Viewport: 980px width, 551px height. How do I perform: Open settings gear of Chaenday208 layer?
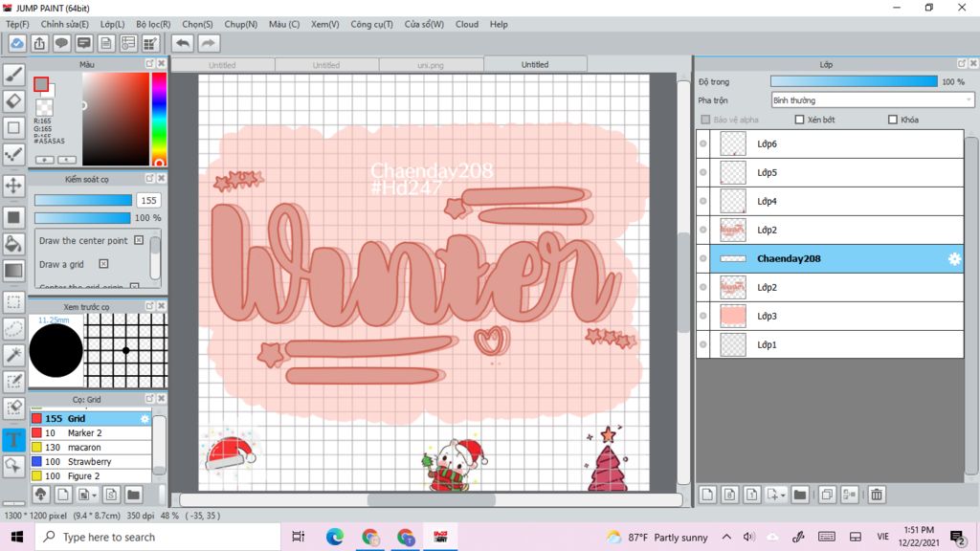[954, 258]
